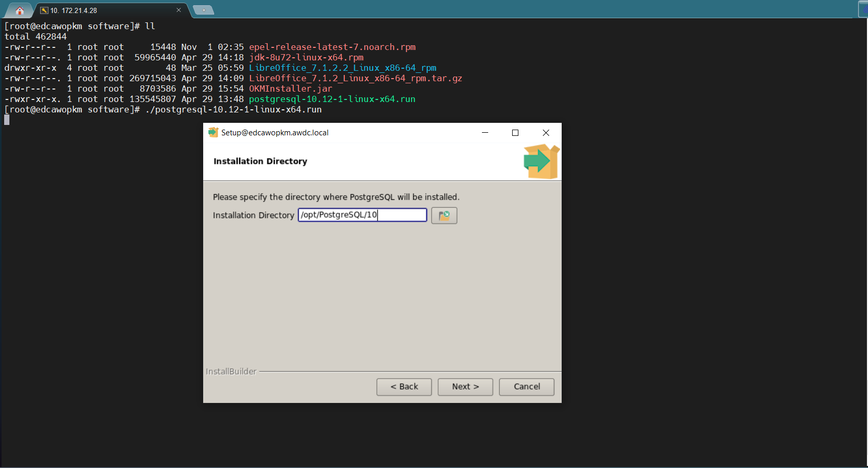Image resolution: width=868 pixels, height=468 pixels.
Task: Select epel-release-latest-7.noarch.rpm file name
Action: click(x=332, y=47)
